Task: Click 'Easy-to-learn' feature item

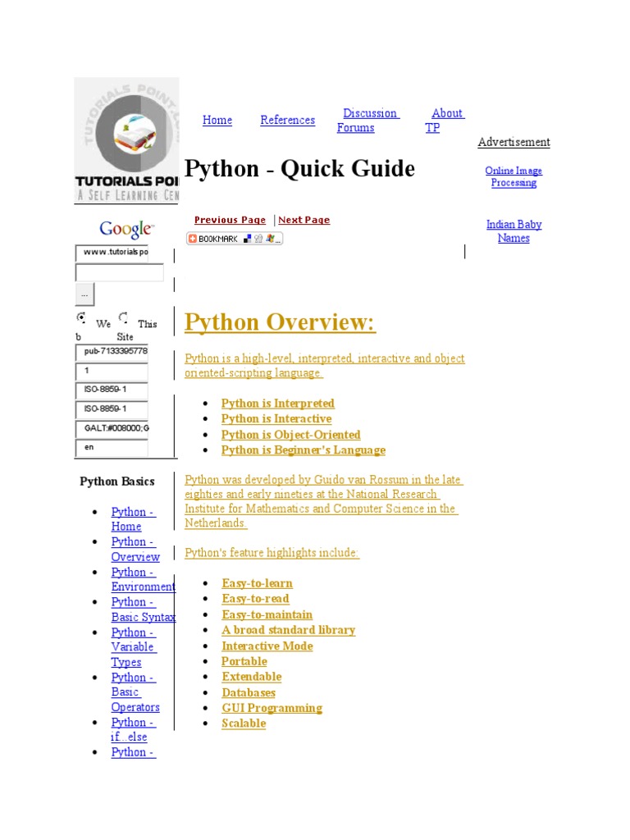Action: coord(257,583)
